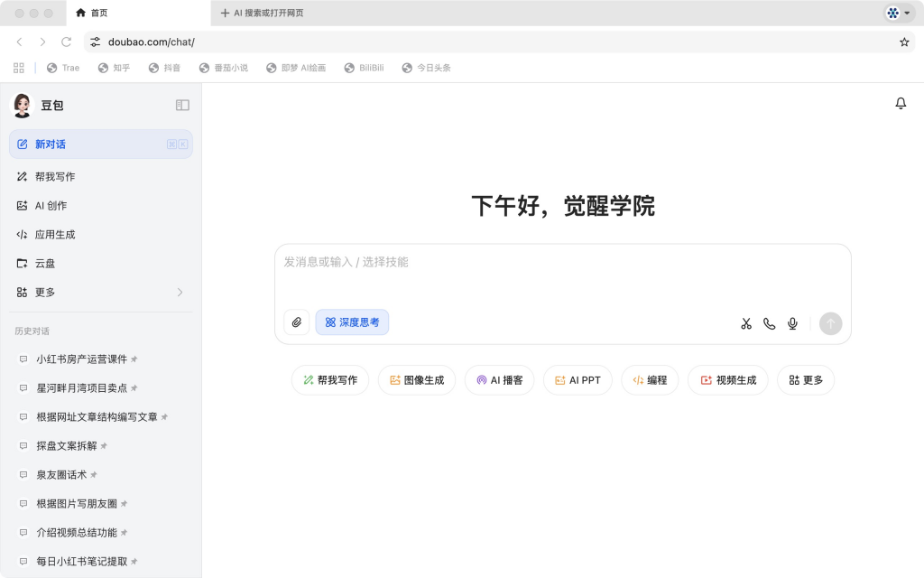Start a 新对话 conversation
Screen dimensions: 924x578
click(x=51, y=144)
